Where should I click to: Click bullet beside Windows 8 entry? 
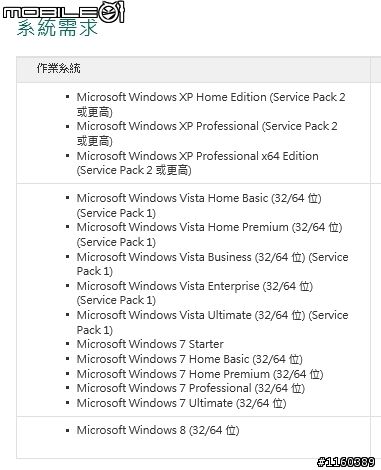(x=68, y=430)
